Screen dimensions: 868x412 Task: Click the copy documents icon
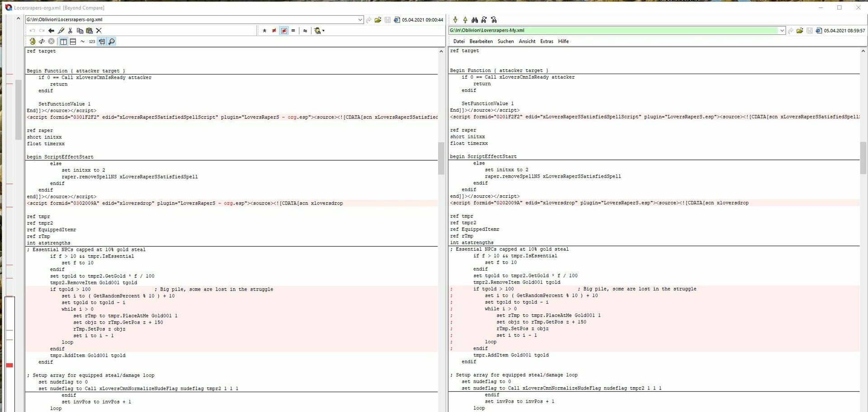point(80,31)
